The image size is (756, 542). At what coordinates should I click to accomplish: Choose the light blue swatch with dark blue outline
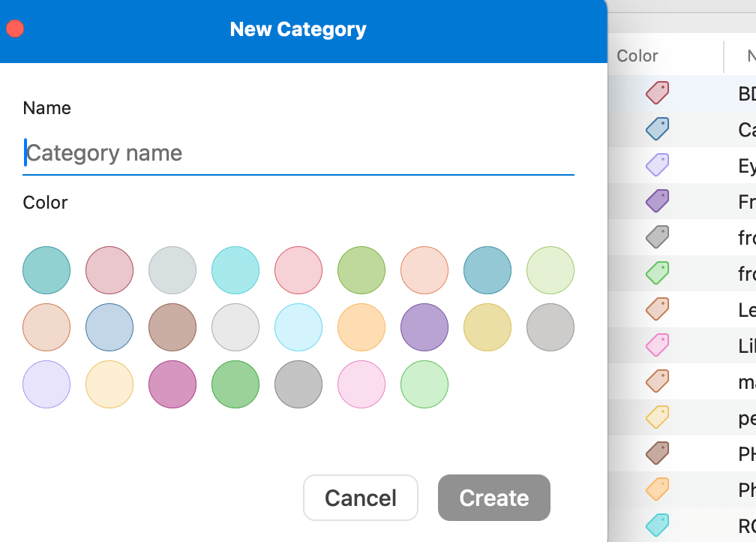click(x=109, y=327)
